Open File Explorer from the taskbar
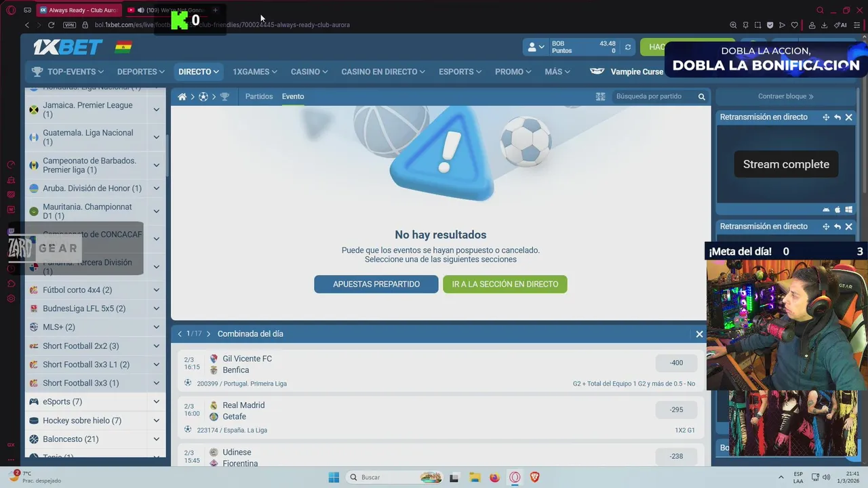Screen dimensions: 868x488 475,477
